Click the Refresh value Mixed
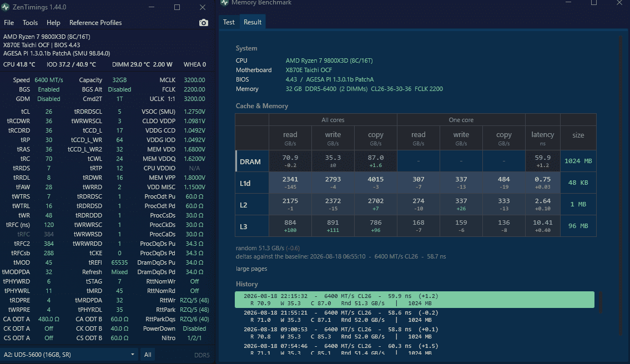 119,272
